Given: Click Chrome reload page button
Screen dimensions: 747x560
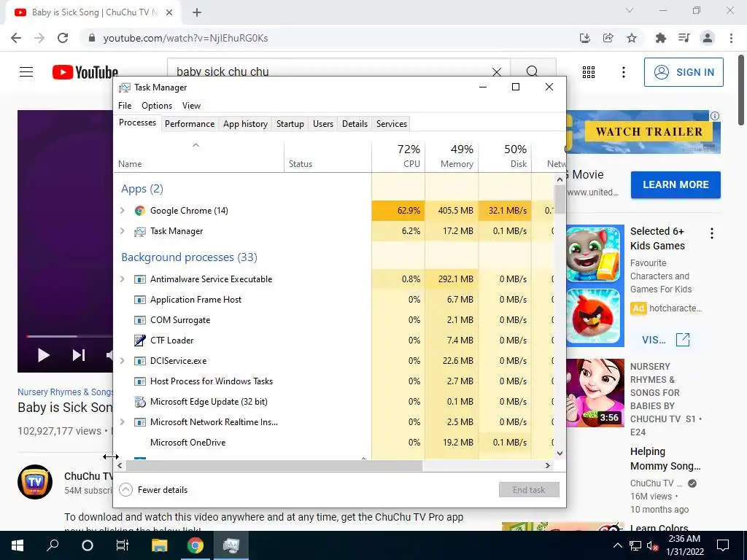Looking at the screenshot, I should point(63,38).
